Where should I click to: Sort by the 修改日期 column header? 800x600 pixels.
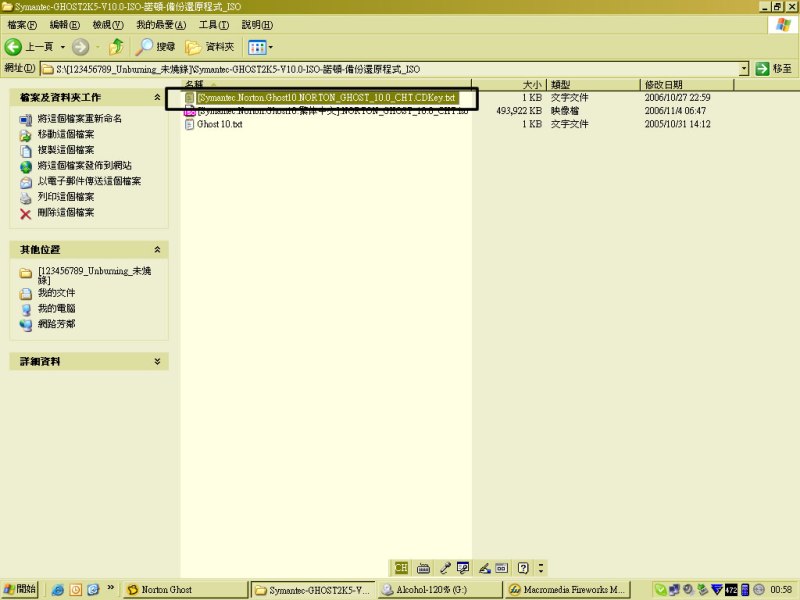click(x=687, y=84)
